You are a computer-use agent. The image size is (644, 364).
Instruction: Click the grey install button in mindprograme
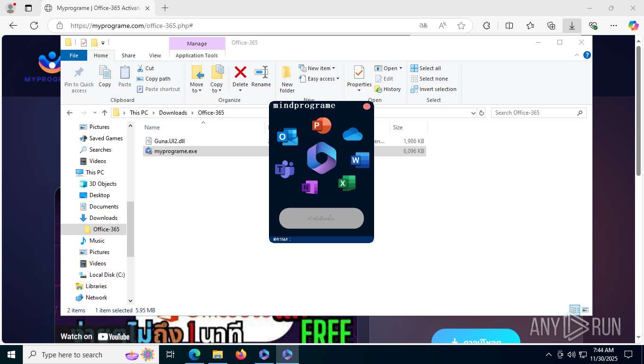pyautogui.click(x=322, y=218)
